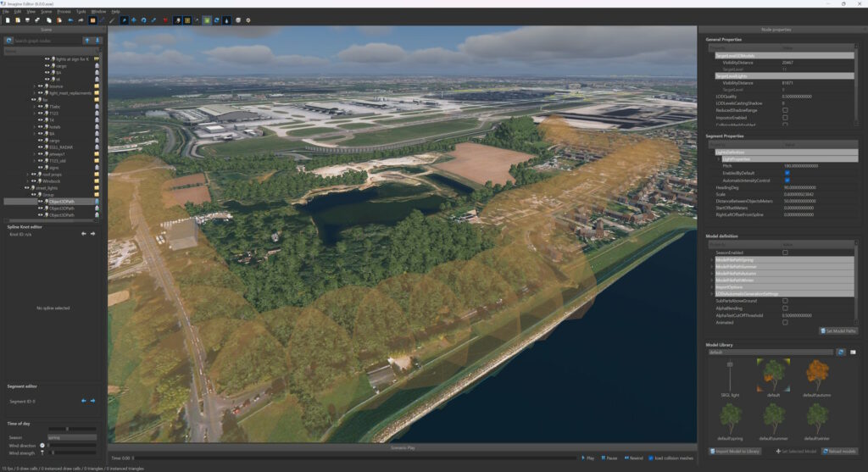Open the File menu
868x472 pixels.
[x=6, y=12]
